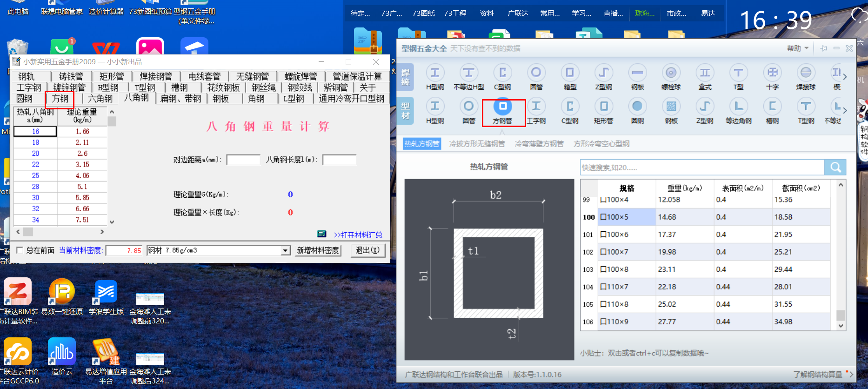Open the 造价云 desktop shortcut
Screen dimensions: 868x389
[62, 357]
